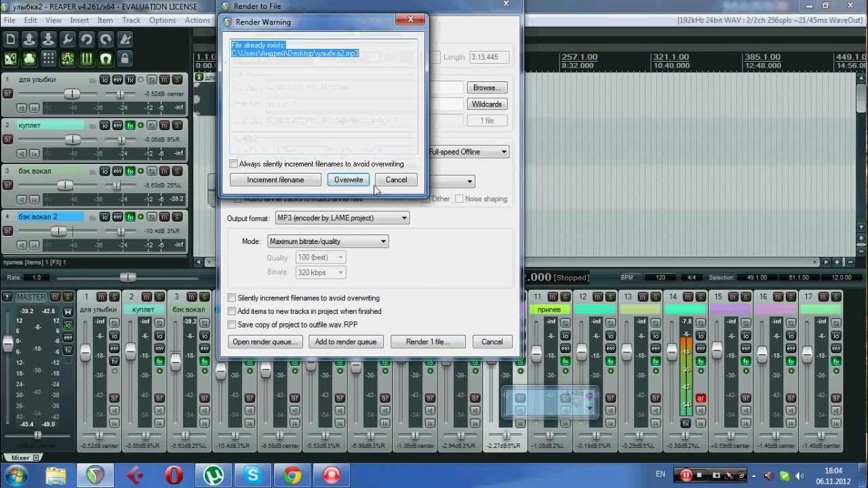Open the Insert menu
Viewport: 868px width, 488px height.
[x=79, y=20]
